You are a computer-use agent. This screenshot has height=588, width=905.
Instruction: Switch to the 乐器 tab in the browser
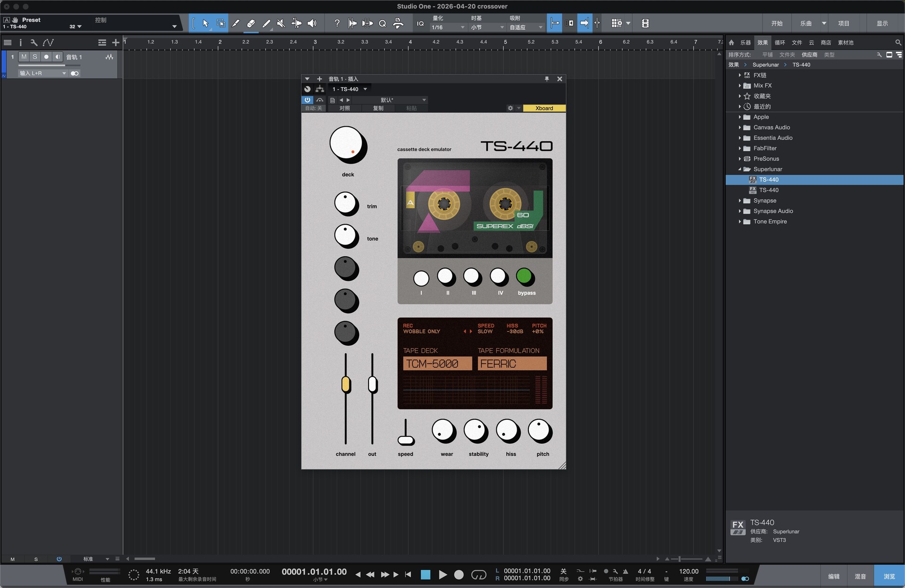(x=746, y=42)
